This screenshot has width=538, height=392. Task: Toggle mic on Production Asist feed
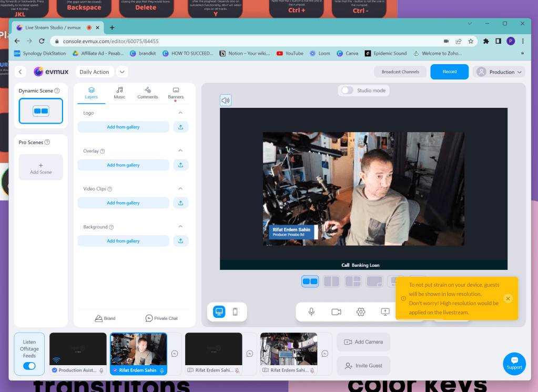click(x=101, y=370)
